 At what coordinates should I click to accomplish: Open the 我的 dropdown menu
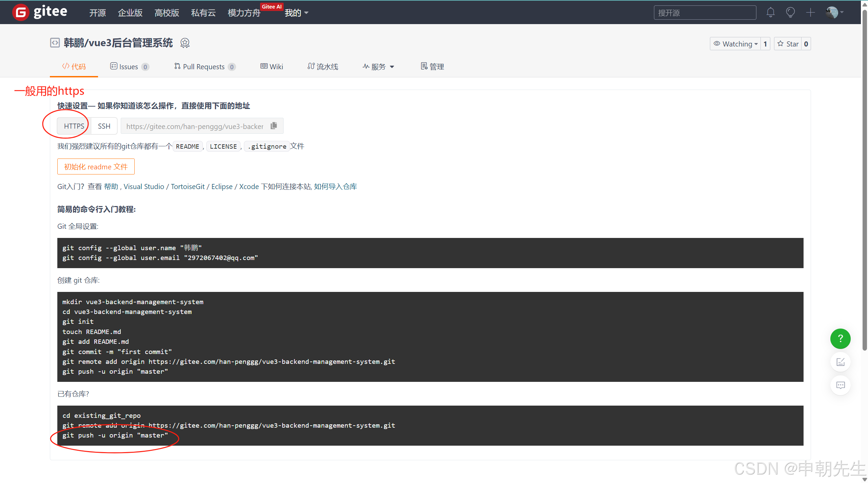pos(296,13)
